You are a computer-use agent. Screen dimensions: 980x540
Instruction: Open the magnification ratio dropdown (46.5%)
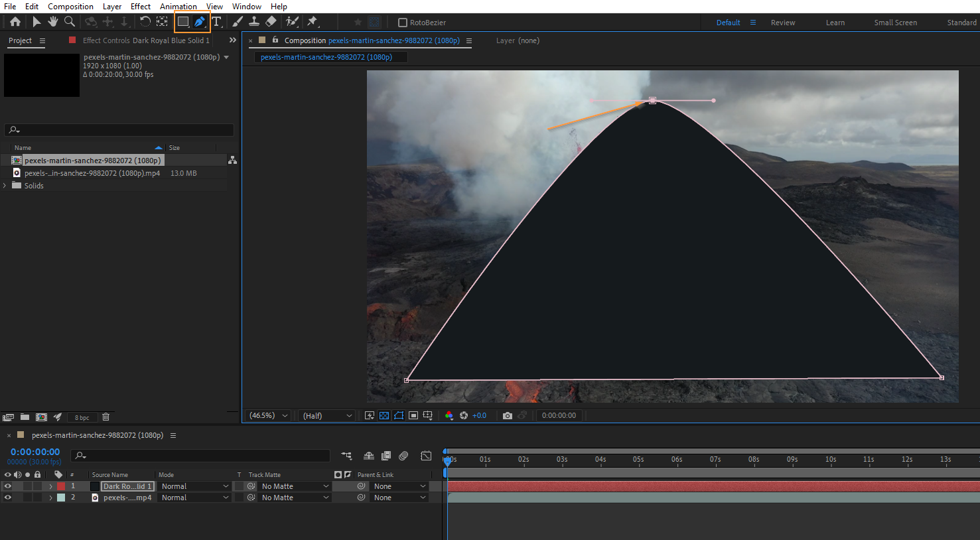click(x=269, y=416)
